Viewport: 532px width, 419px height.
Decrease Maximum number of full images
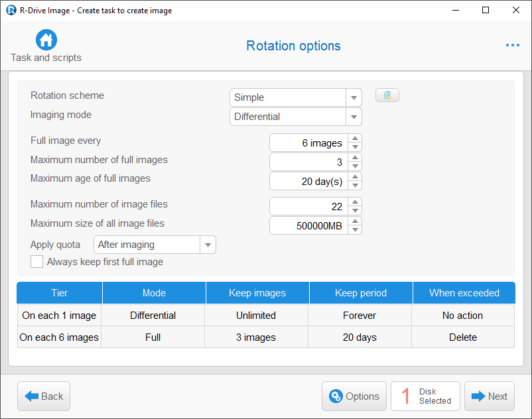point(355,166)
